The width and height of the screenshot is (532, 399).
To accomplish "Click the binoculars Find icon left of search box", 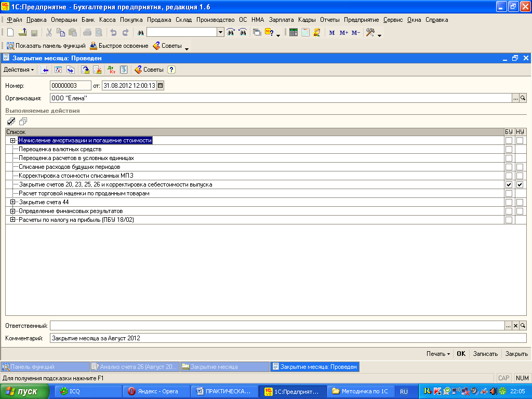I will pos(140,33).
